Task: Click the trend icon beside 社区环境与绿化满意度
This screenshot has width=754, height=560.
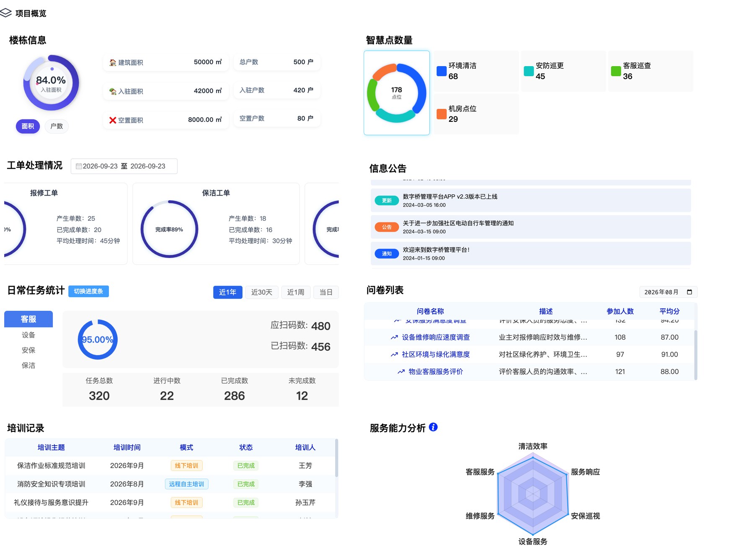Action: click(394, 354)
